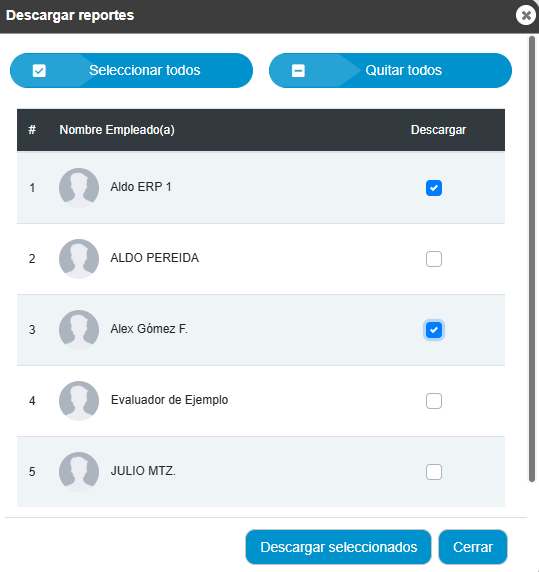
Task: Select the Alex Gómez F. name text
Action: pyautogui.click(x=149, y=329)
